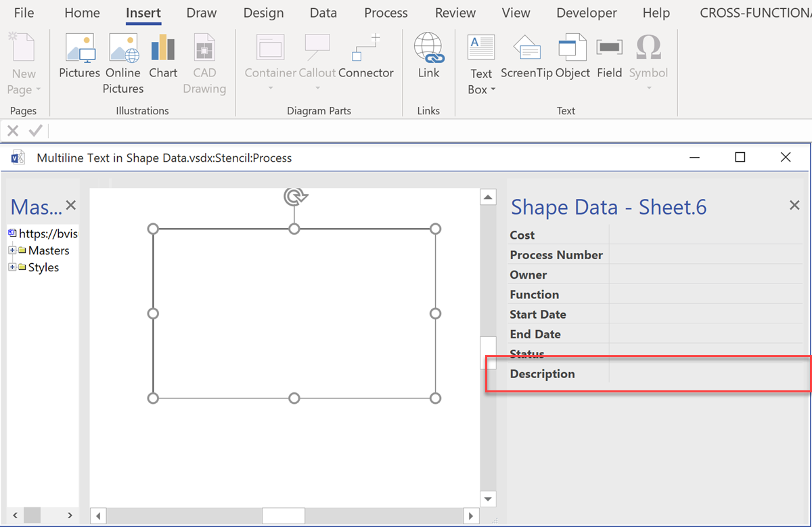Expand the Masters folder in the tree
812x527 pixels.
(12, 250)
